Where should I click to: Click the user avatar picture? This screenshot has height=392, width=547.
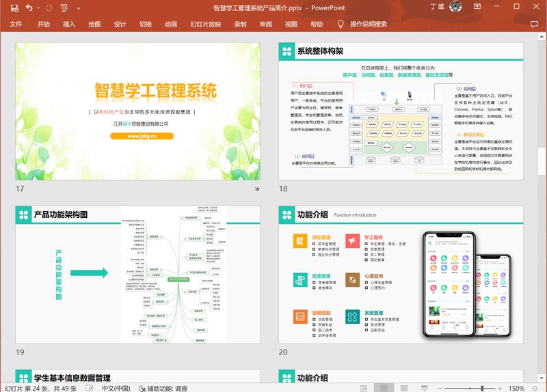[x=455, y=7]
